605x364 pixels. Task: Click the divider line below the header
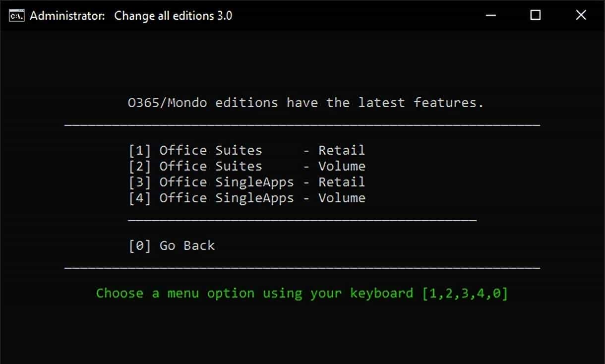pos(302,125)
